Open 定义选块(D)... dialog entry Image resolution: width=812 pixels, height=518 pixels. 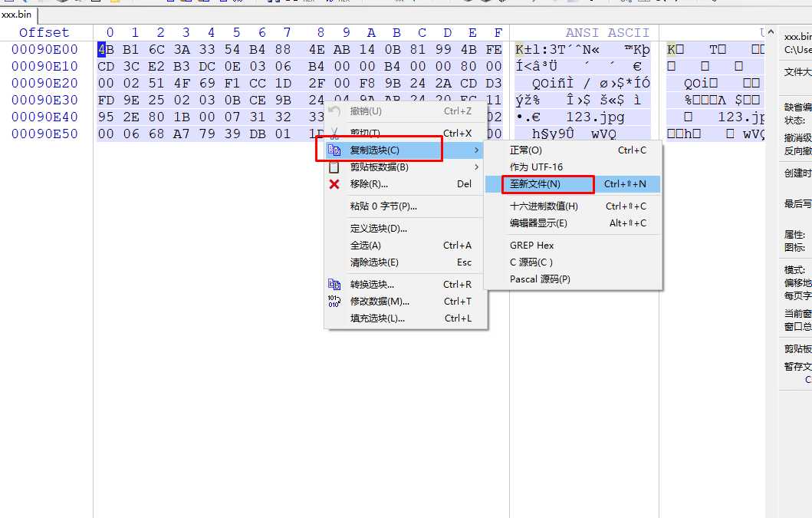pos(405,229)
